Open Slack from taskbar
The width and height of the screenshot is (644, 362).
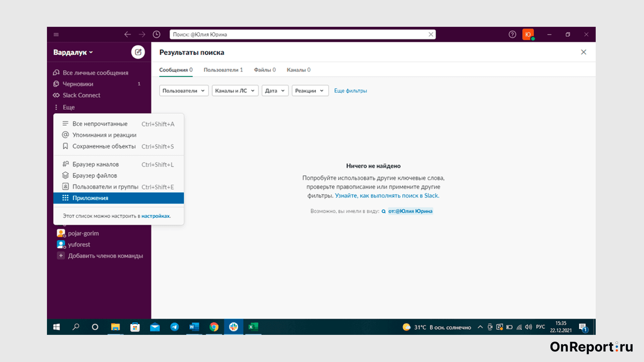233,327
